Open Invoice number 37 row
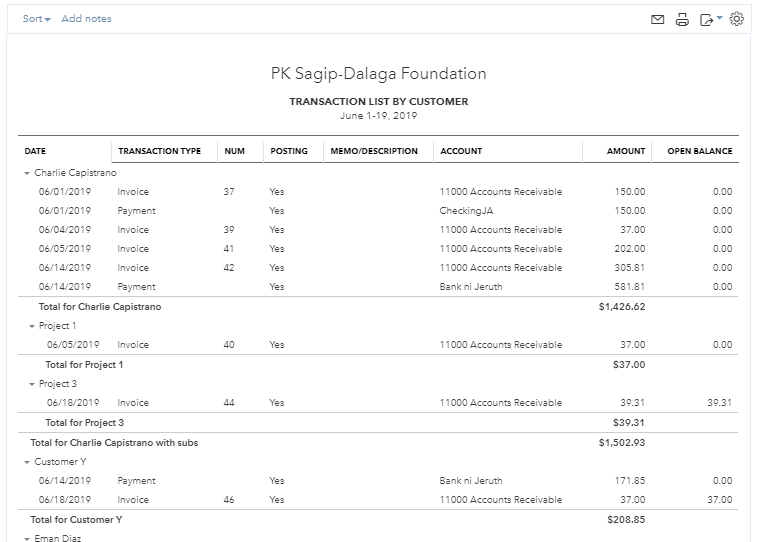 pos(133,192)
